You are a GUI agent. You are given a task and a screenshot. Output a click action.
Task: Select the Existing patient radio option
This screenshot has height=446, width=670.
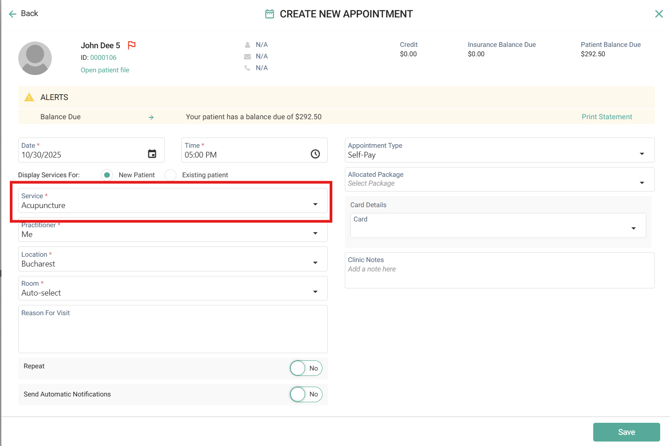171,175
